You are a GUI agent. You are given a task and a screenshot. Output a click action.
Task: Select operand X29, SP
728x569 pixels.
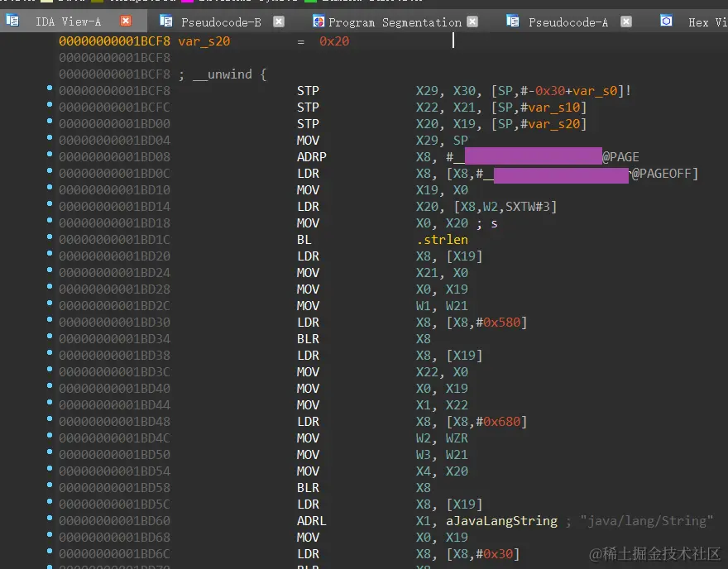[x=442, y=141]
